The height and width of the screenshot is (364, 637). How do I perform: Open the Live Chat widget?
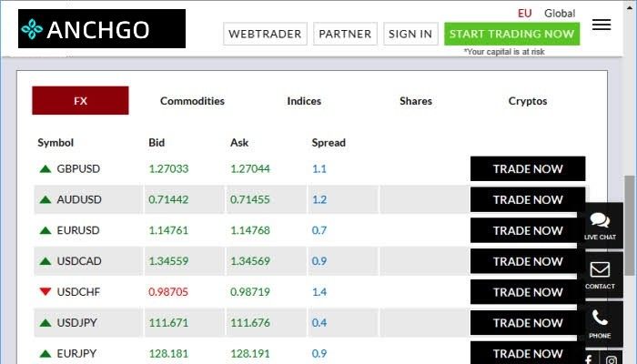pos(600,226)
